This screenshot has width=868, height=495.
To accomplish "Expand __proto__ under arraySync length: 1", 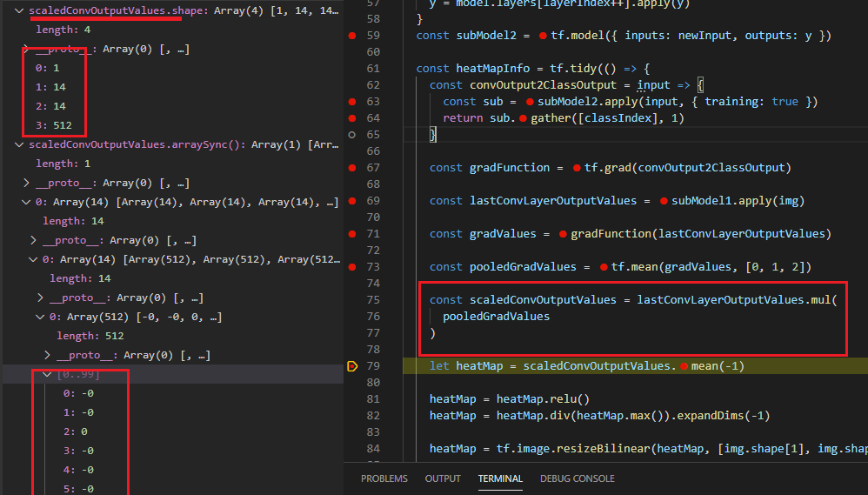I will point(26,183).
